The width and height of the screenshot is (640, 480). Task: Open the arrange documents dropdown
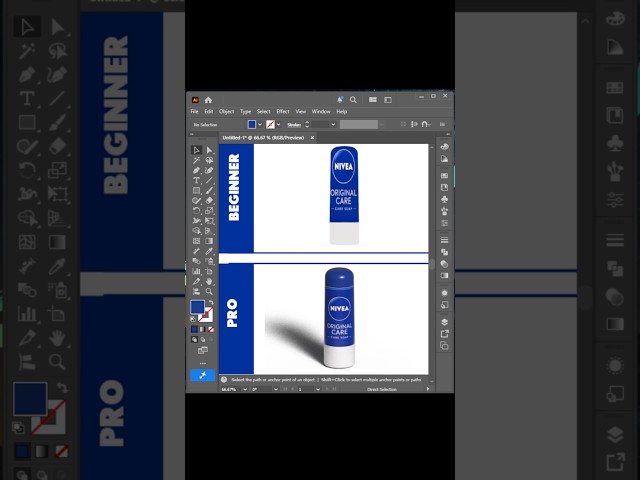373,100
